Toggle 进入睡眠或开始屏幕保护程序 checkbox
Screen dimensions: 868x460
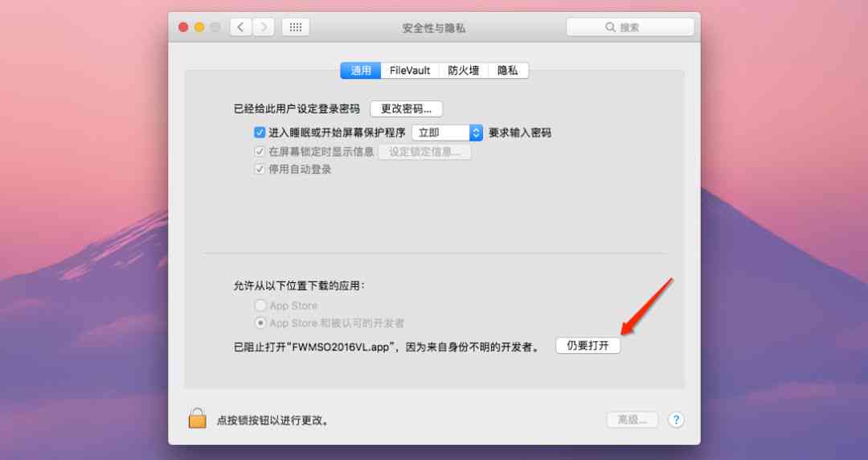[x=260, y=133]
